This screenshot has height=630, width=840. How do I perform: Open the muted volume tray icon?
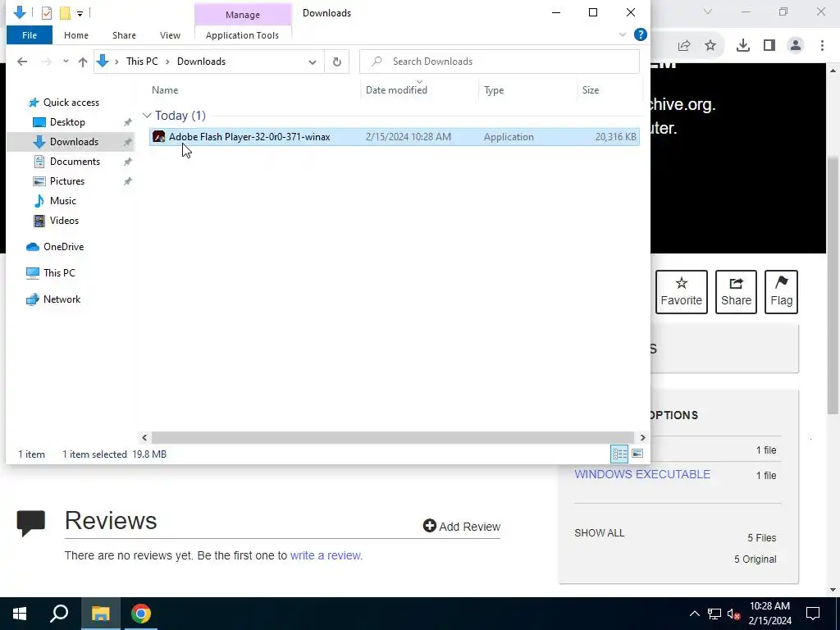(x=733, y=614)
